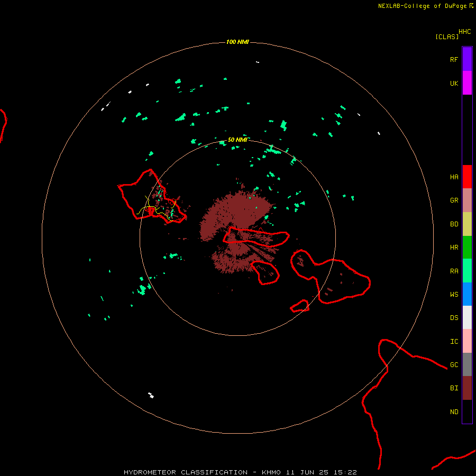Click the 11 JUN 25 date
Screen dimensions: 476x476
click(308, 472)
